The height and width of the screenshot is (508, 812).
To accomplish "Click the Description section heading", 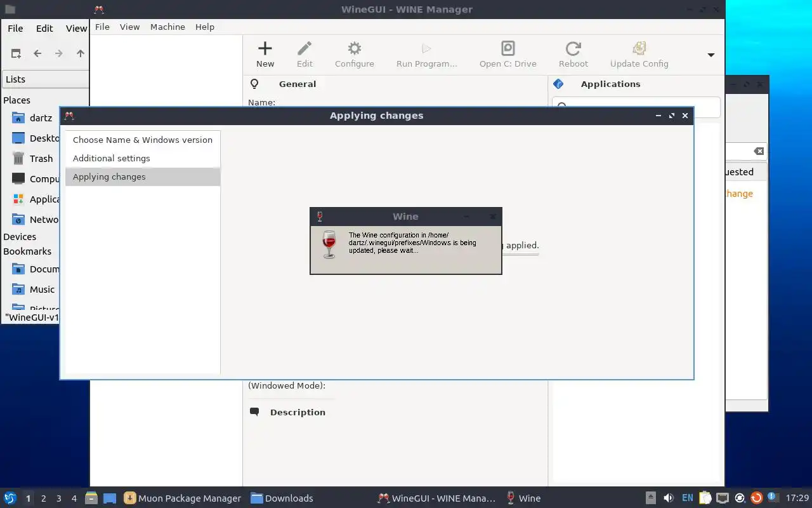I will pyautogui.click(x=298, y=412).
